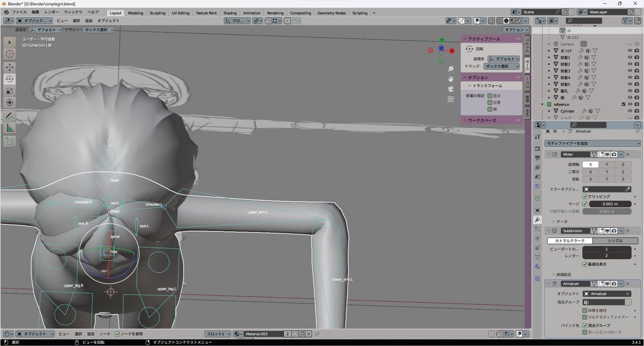Open the Material properties tab icon

pos(538,267)
